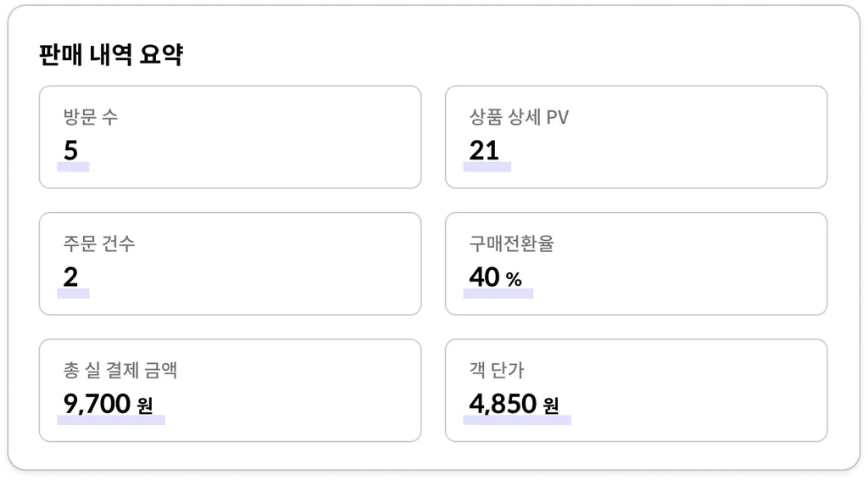Screen dimensions: 868x481
Task: Click the 원 unit beside 4,850
Action: (551, 405)
